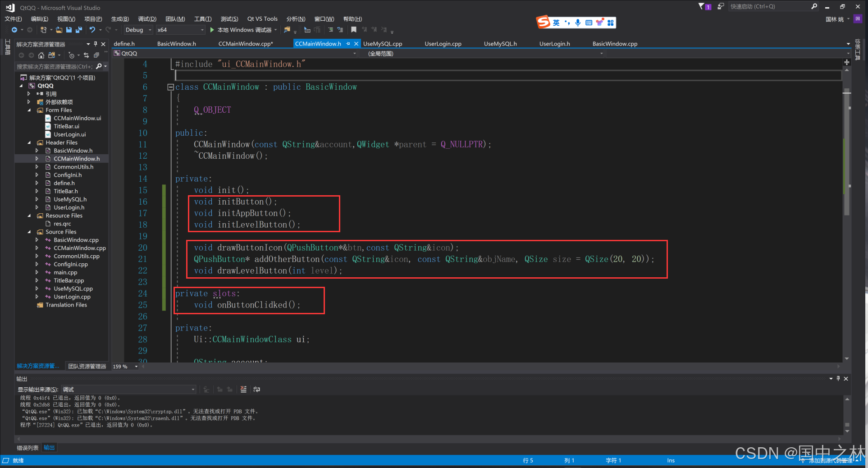The image size is (868, 468).
Task: Start 本地 Windows 调试器
Action: [x=243, y=30]
